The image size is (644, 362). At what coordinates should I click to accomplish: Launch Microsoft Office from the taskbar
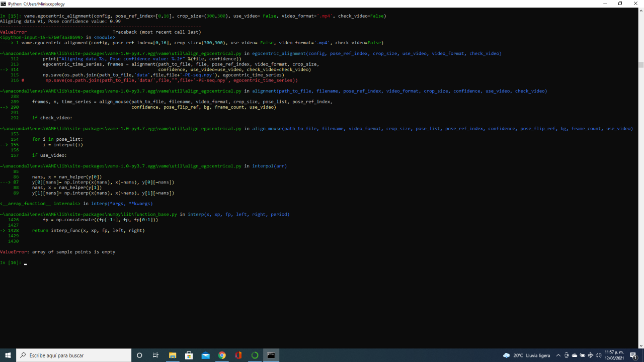pyautogui.click(x=238, y=355)
